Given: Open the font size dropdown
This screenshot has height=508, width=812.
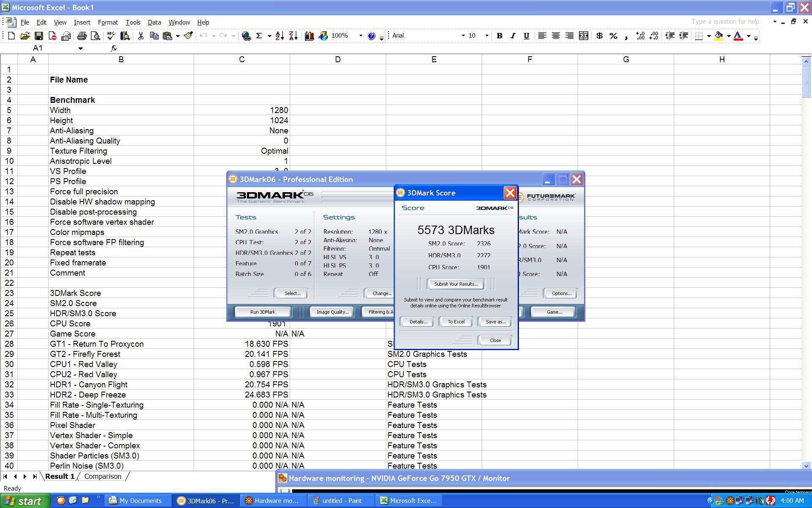Looking at the screenshot, I should [x=487, y=36].
